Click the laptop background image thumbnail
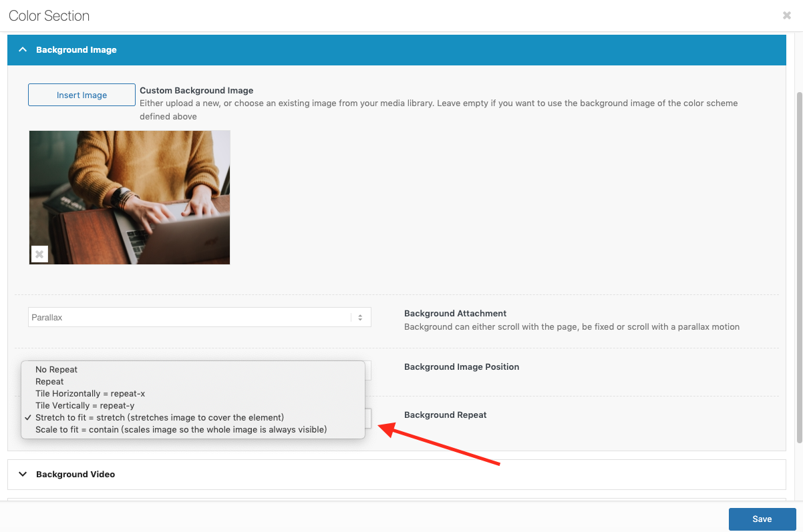Screen dimensions: 803x532 [x=130, y=197]
